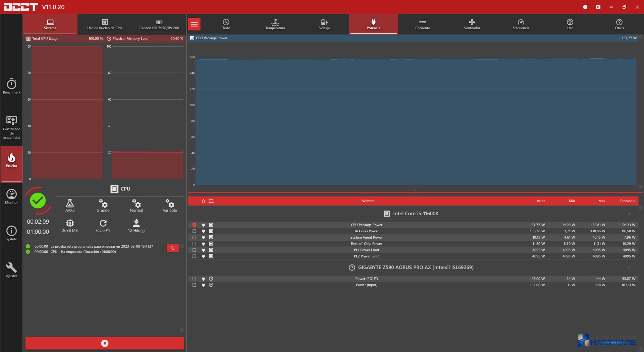Image resolution: width=644 pixels, height=352 pixels.
Task: Open the Benchmark section in sidebar
Action: pos(11,86)
